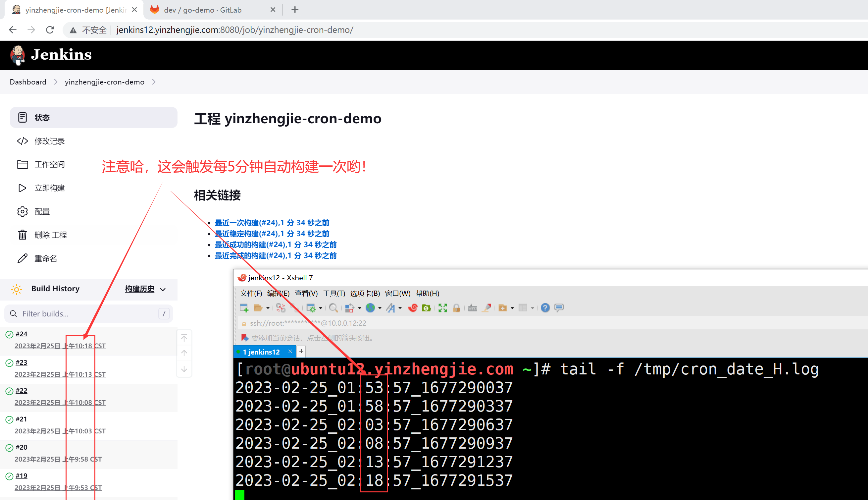Click the padlock lock-screen icon in Xshell toolbar

(x=456, y=308)
